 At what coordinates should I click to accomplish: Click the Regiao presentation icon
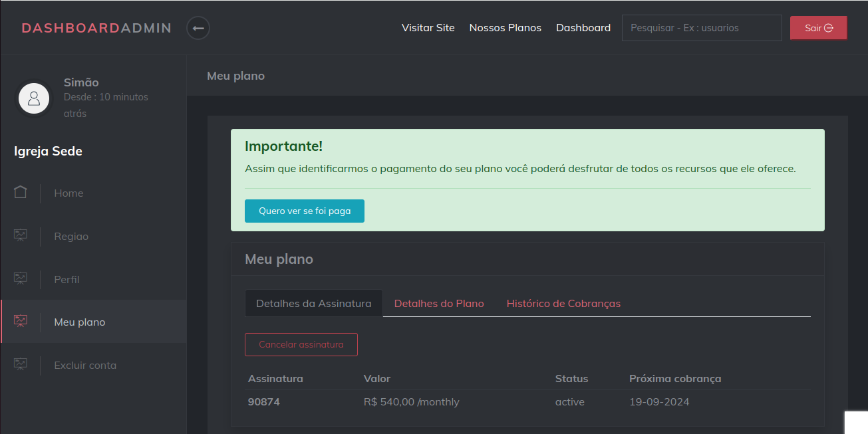(21, 236)
